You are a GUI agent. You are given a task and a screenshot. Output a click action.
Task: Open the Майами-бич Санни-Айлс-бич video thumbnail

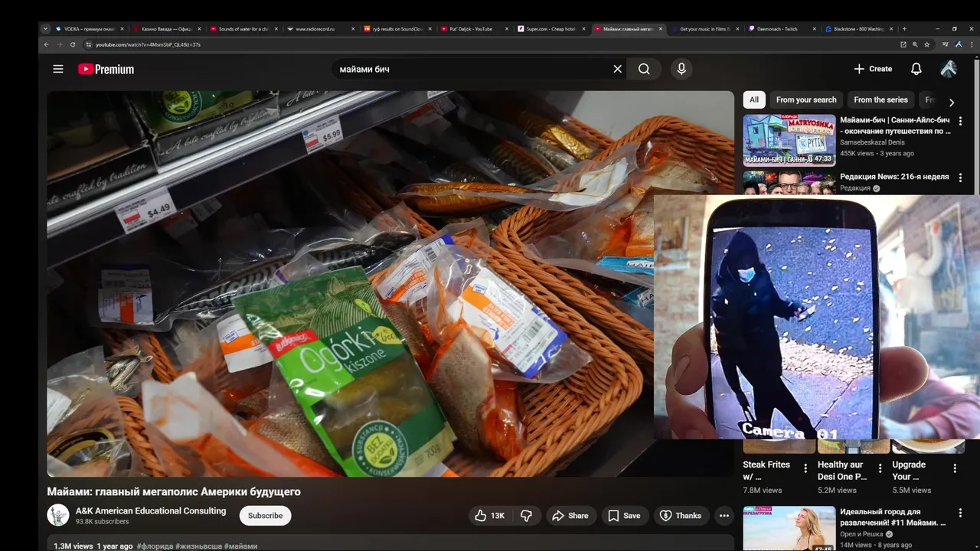point(789,140)
